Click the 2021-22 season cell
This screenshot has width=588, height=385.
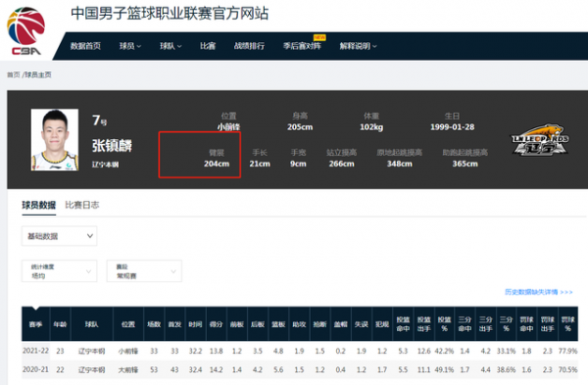[x=35, y=351]
